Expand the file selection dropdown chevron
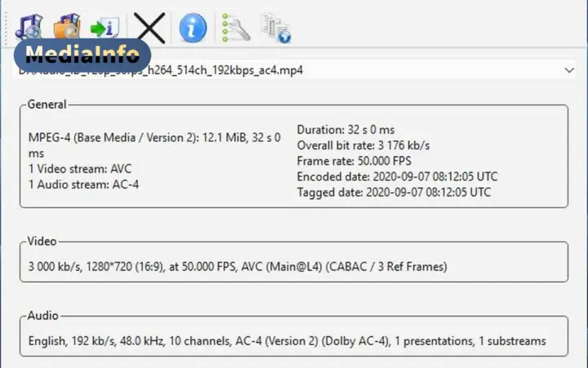The image size is (588, 368). pyautogui.click(x=569, y=70)
